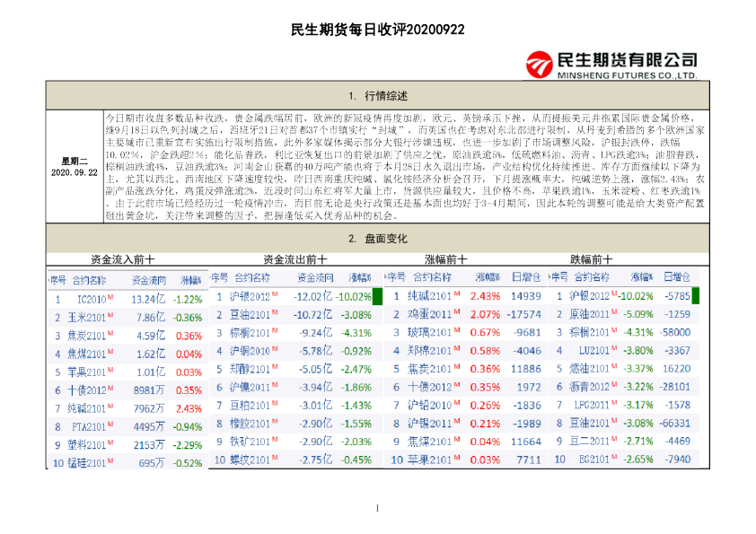The image size is (756, 534).
Task: Toggle the sort arrow on 序号 in losers table
Action: tap(561, 276)
